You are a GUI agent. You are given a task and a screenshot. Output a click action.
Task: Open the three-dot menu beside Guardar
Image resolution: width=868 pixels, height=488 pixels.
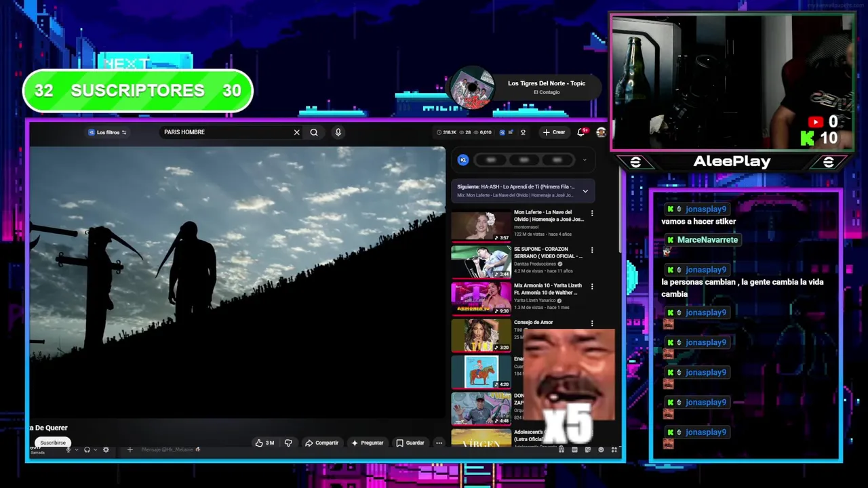click(439, 443)
